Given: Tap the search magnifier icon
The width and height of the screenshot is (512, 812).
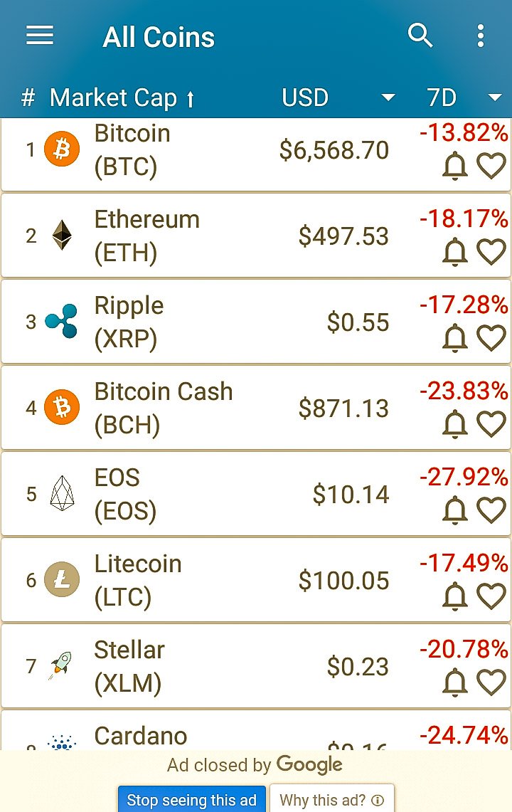Looking at the screenshot, I should point(420,36).
